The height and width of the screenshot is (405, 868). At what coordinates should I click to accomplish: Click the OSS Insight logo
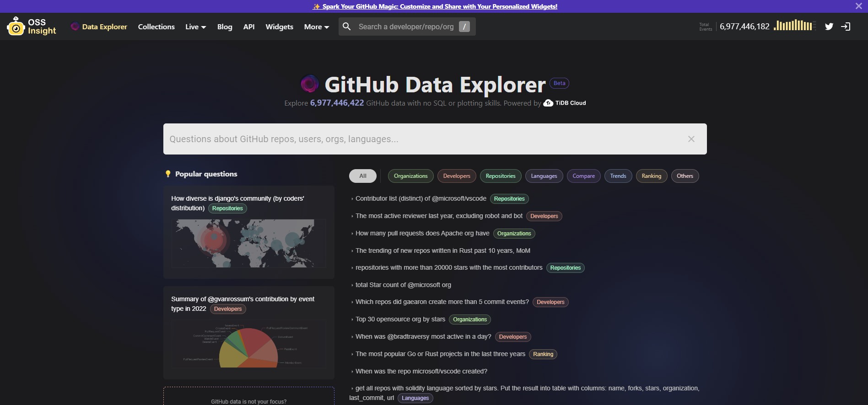click(x=32, y=27)
